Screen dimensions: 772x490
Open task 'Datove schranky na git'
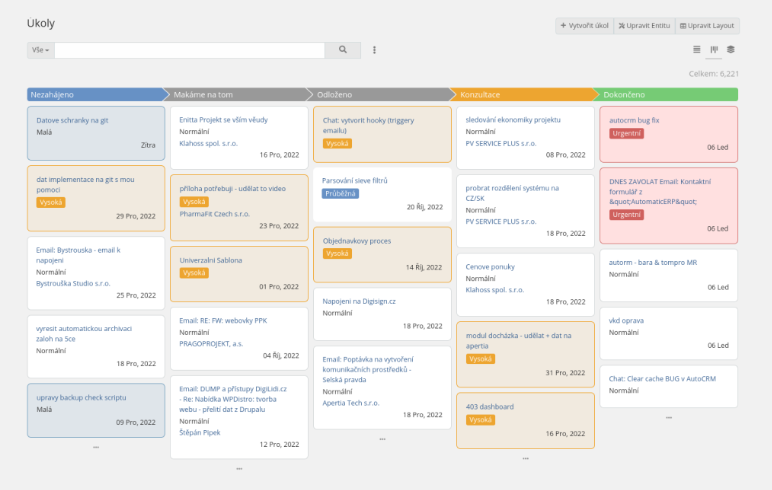pos(72,119)
